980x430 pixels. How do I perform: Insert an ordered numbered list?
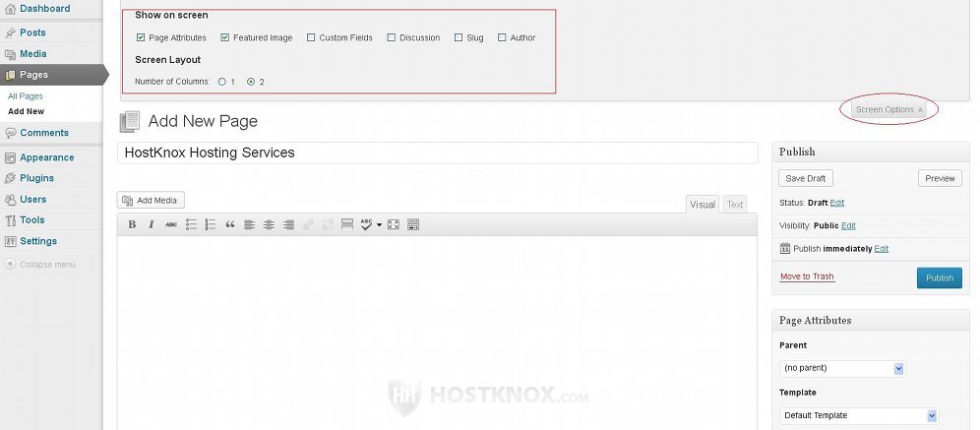[x=210, y=224]
